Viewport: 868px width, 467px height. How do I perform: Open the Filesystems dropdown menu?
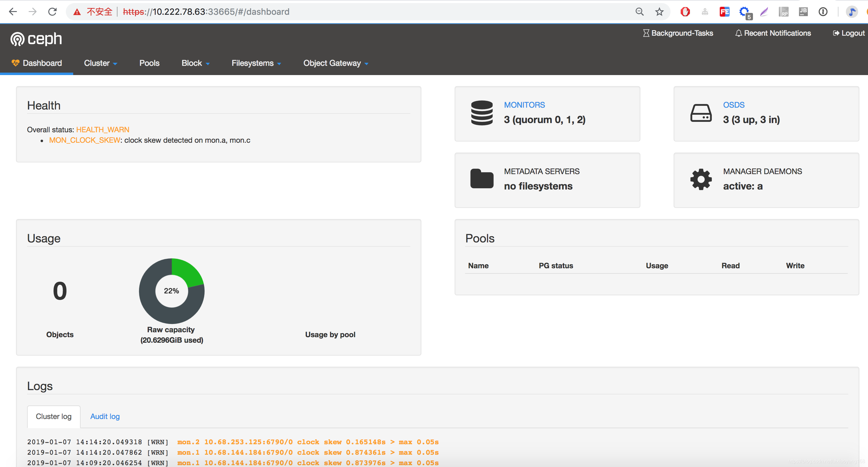click(256, 63)
